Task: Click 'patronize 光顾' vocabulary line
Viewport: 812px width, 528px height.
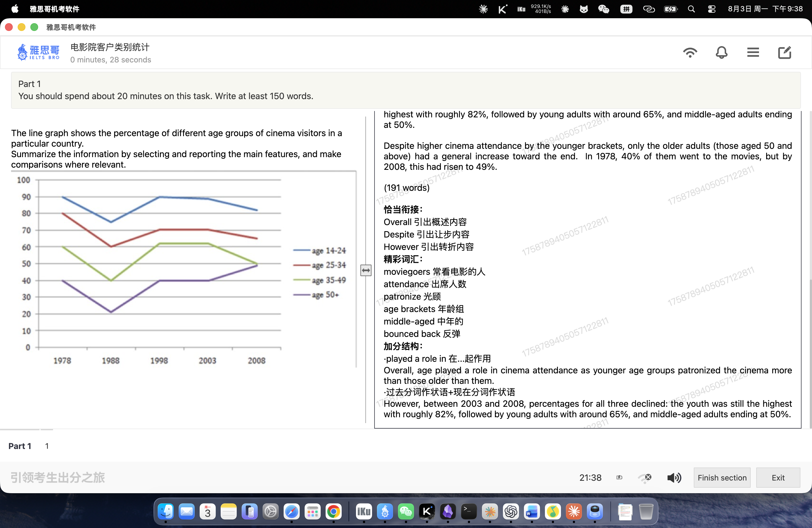Action: [x=412, y=297]
